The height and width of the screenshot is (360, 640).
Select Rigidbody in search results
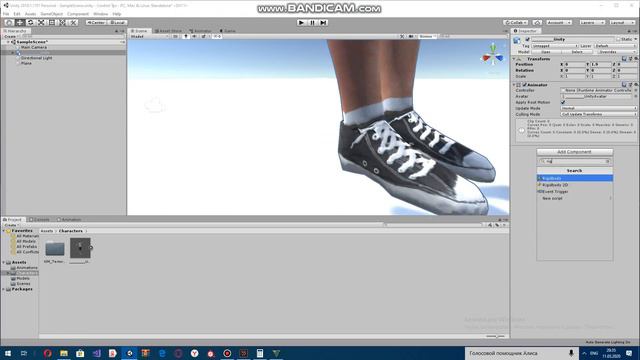[x=574, y=178]
